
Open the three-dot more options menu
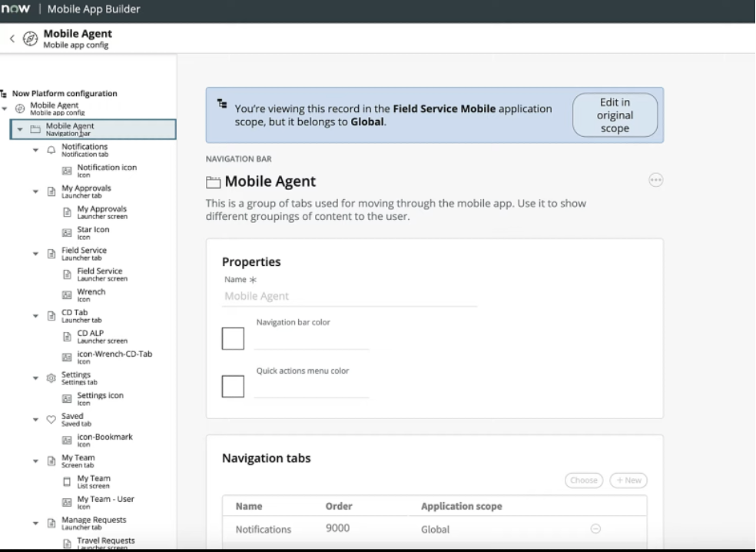[x=655, y=180]
